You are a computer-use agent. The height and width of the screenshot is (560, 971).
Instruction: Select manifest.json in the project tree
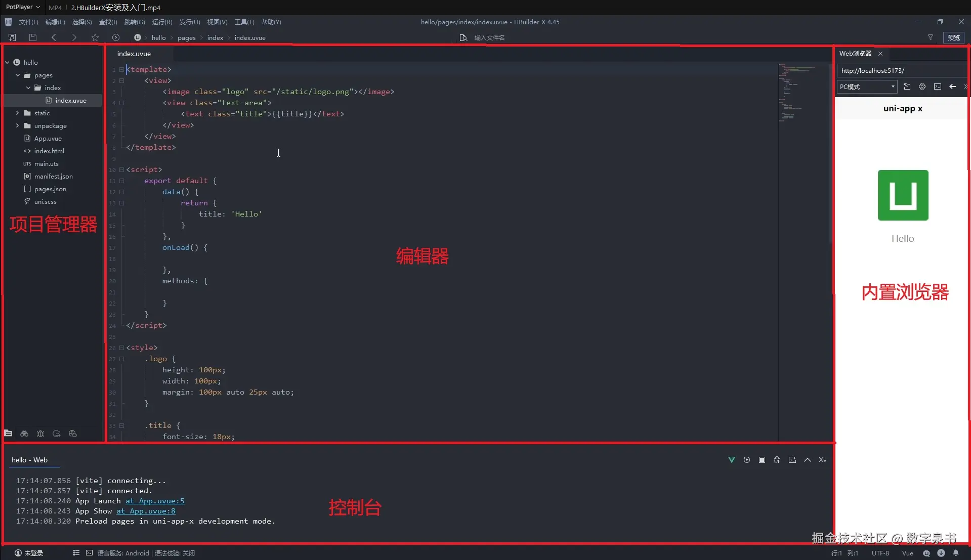pos(54,176)
